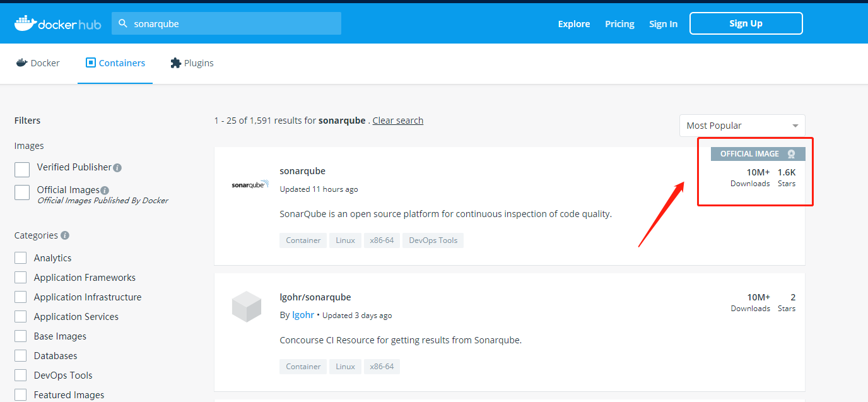Click Sign In in the header
This screenshot has height=402, width=868.
click(664, 24)
